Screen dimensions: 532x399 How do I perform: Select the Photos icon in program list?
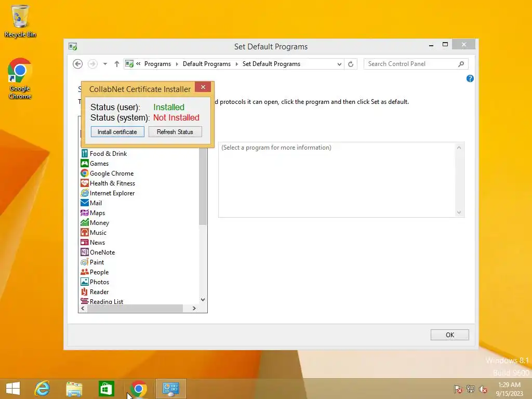85,282
